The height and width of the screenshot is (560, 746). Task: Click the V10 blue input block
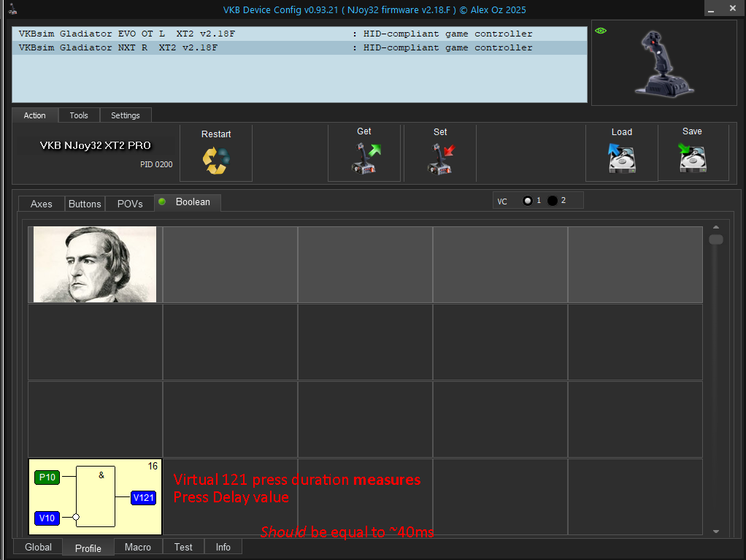[47, 518]
